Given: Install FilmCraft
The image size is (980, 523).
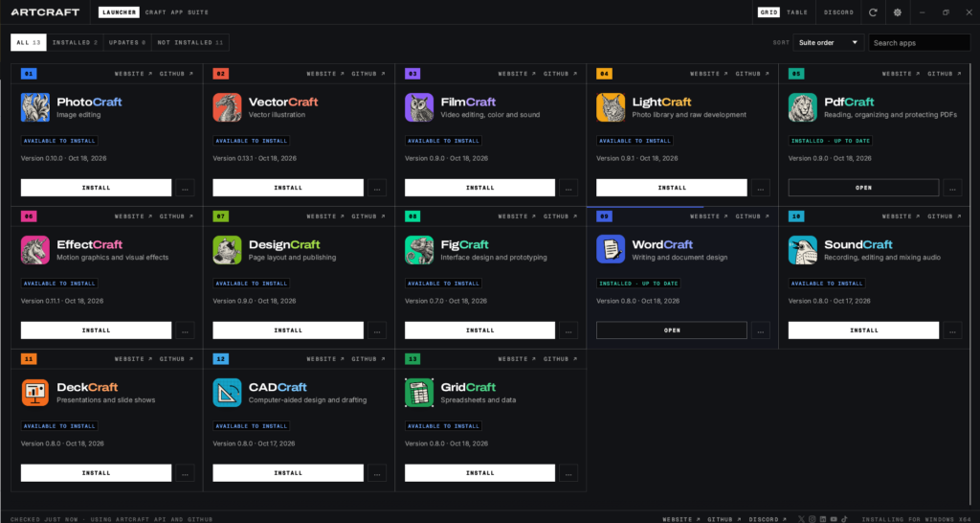Looking at the screenshot, I should pyautogui.click(x=480, y=188).
